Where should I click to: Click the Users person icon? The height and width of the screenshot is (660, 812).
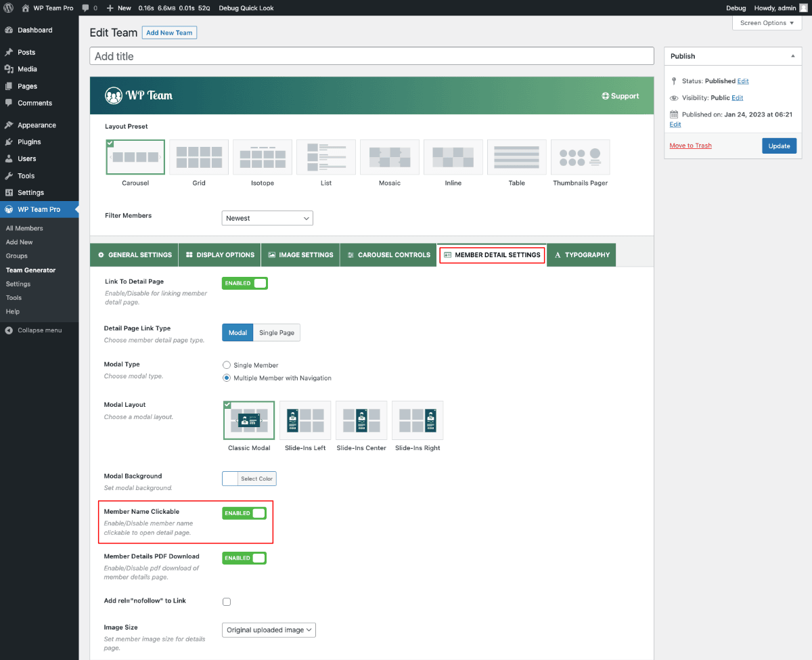tap(9, 159)
